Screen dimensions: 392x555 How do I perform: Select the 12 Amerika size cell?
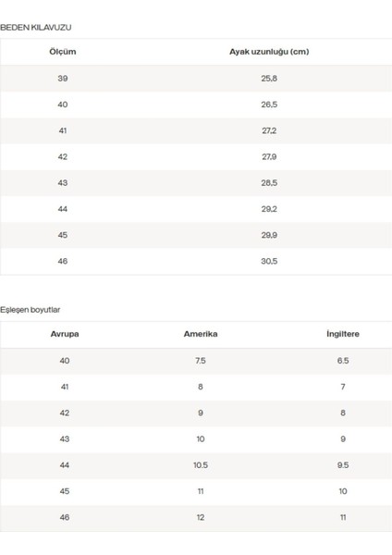pyautogui.click(x=201, y=517)
